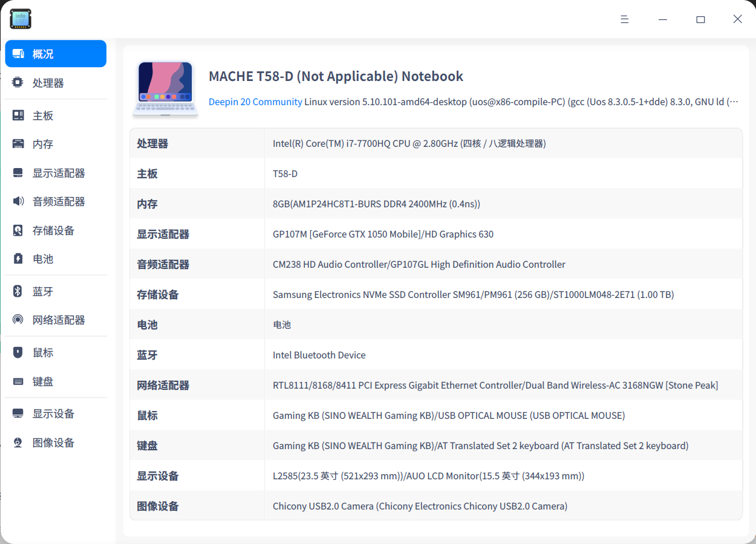Click the Device Manager app logo
756x544 pixels.
[21, 19]
